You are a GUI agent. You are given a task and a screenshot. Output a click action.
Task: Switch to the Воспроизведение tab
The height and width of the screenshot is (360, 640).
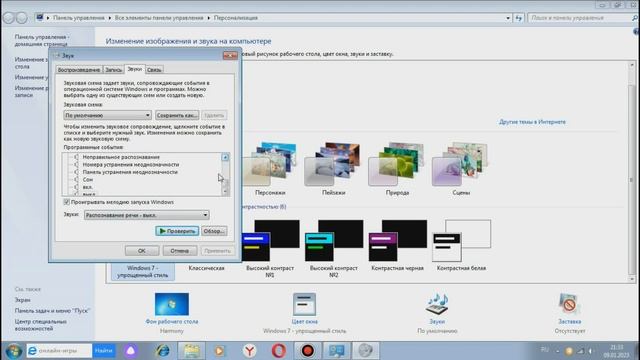pos(79,70)
